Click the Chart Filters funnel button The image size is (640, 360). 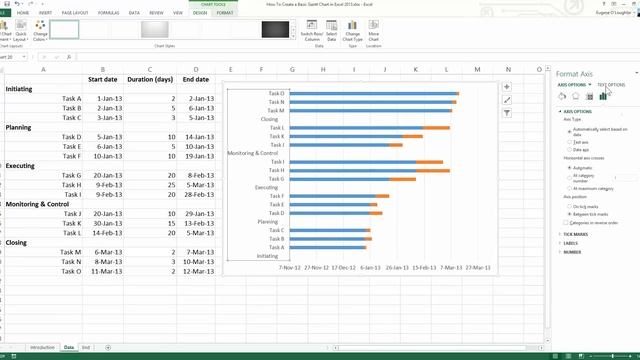[x=507, y=113]
